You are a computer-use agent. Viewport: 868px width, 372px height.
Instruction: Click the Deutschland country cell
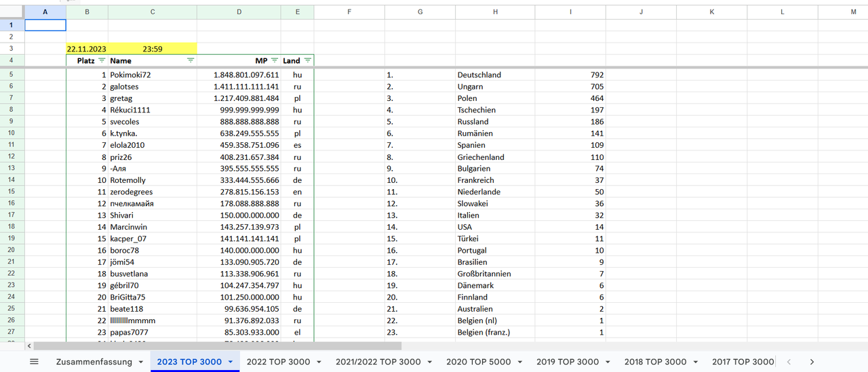click(495, 75)
